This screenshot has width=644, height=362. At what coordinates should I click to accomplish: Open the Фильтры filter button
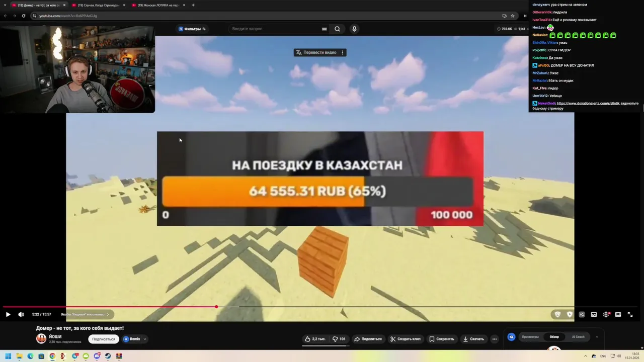192,29
